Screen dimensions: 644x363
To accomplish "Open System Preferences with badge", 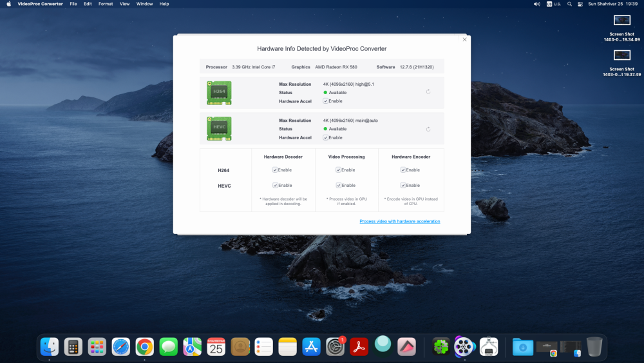I will [336, 347].
